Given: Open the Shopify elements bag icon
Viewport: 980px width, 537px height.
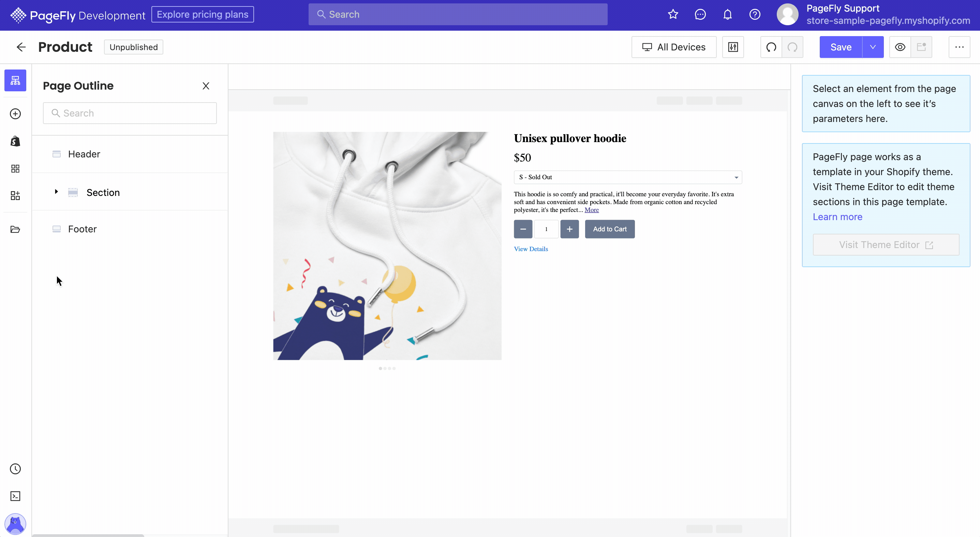Looking at the screenshot, I should (x=15, y=141).
